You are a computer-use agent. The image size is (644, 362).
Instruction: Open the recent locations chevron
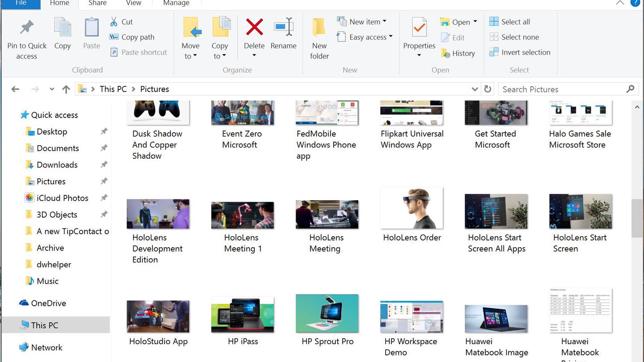52,89
